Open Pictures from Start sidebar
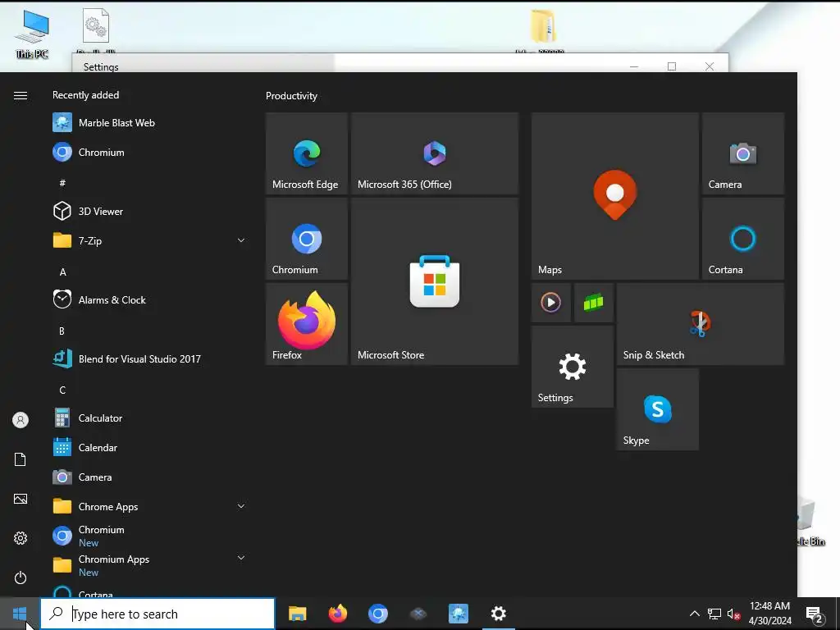Image resolution: width=840 pixels, height=630 pixels. pos(21,499)
